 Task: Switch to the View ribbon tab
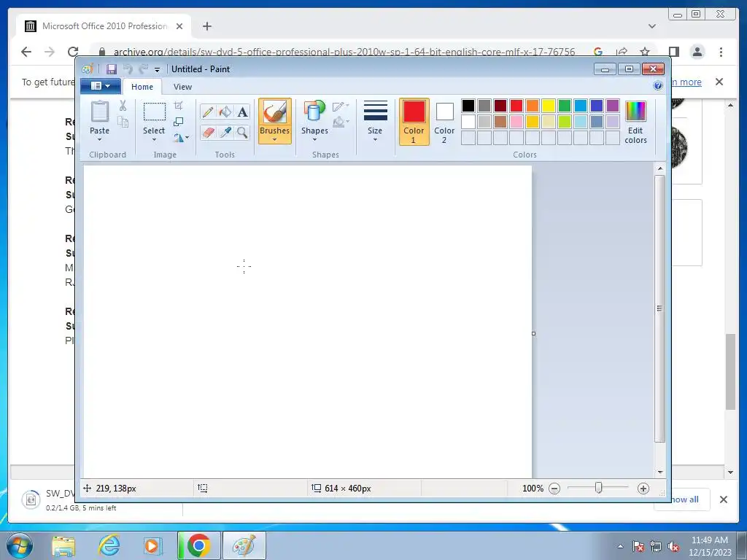tap(182, 87)
